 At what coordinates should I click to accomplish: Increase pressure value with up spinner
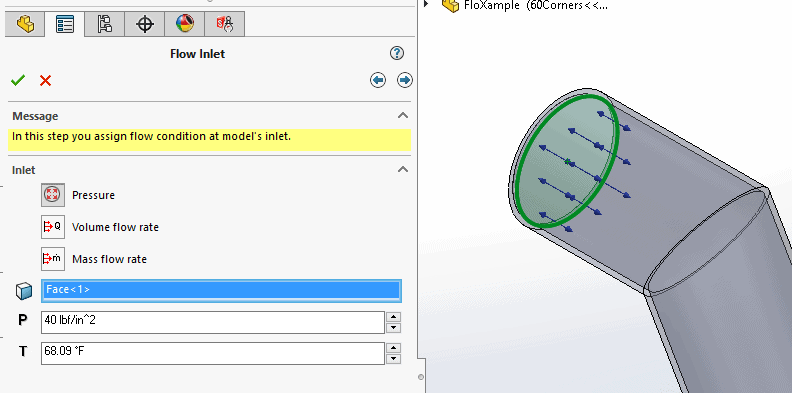coord(393,317)
